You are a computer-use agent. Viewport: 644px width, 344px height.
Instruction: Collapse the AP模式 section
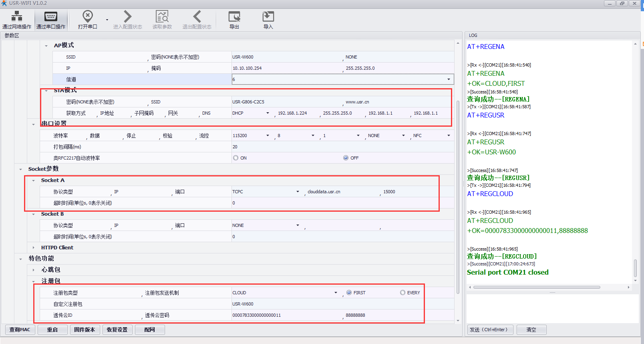point(46,46)
